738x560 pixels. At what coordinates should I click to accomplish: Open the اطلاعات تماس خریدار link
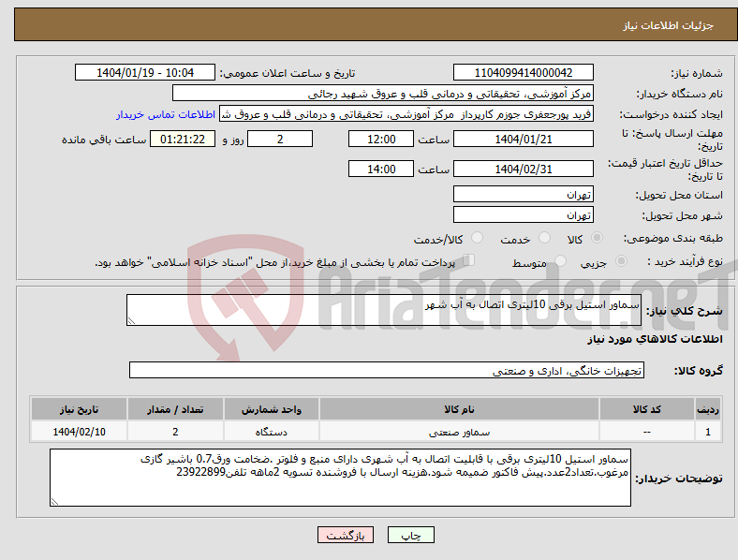[166, 114]
